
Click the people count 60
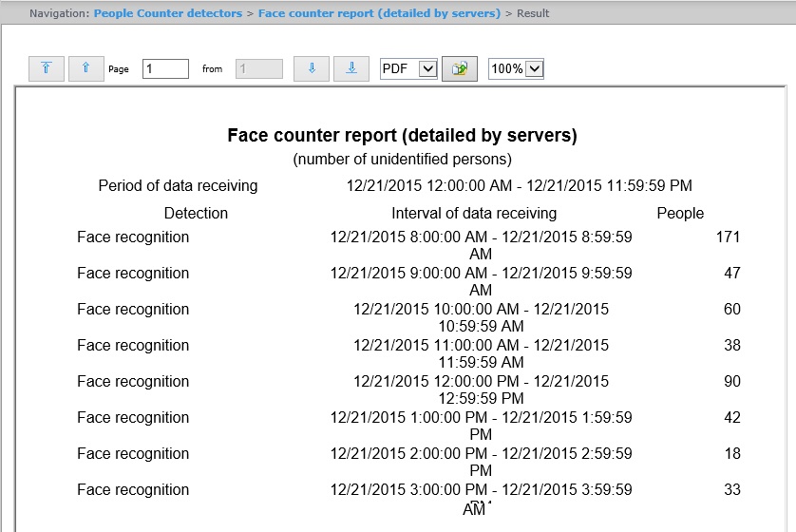[732, 309]
